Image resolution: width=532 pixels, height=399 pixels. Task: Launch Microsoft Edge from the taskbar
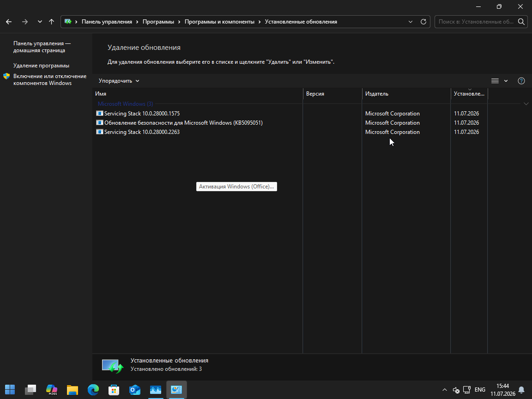93,389
